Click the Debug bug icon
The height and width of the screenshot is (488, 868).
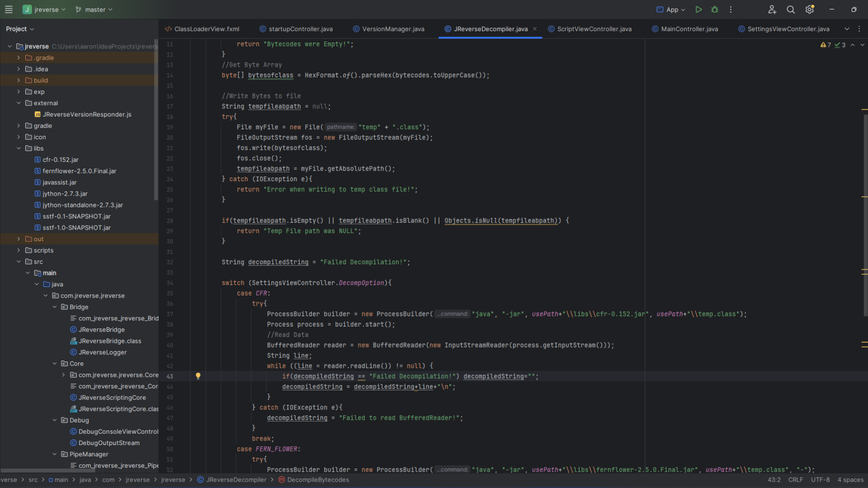click(715, 9)
